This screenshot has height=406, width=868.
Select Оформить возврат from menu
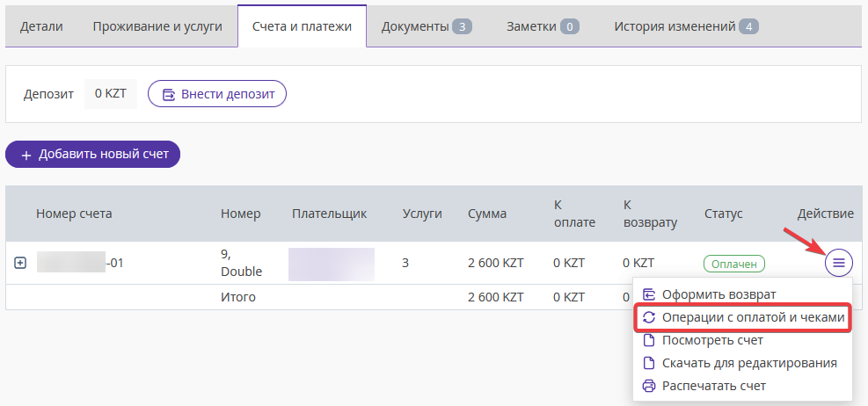pyautogui.click(x=718, y=294)
